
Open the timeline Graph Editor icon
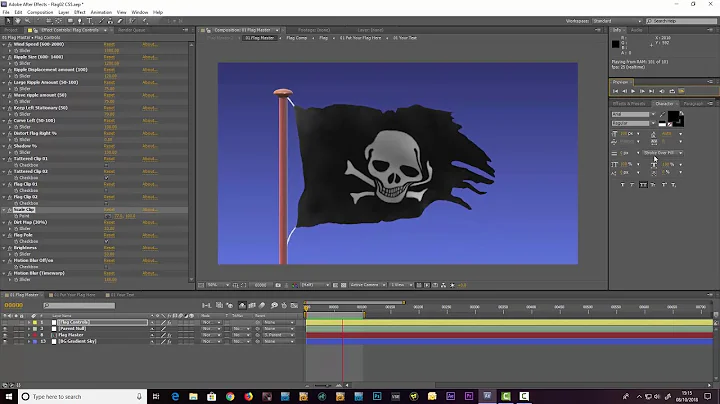(294, 305)
